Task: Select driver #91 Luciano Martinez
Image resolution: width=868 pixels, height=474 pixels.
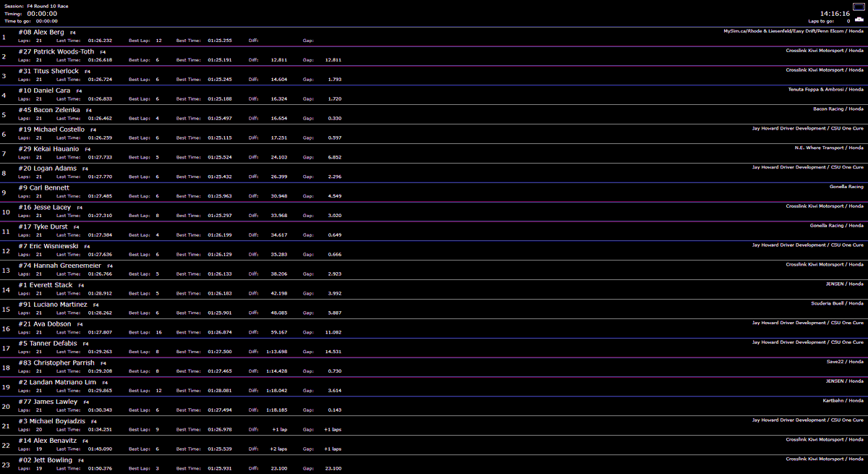Action: pos(53,305)
